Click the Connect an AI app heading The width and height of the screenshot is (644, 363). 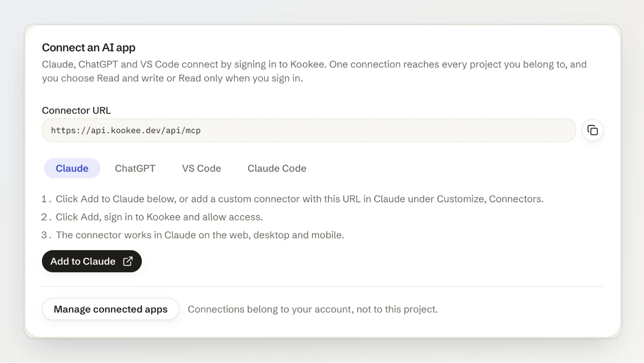point(89,47)
